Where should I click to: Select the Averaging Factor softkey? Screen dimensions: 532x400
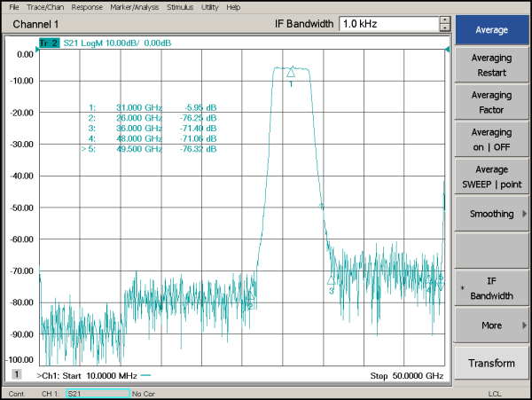tap(491, 103)
